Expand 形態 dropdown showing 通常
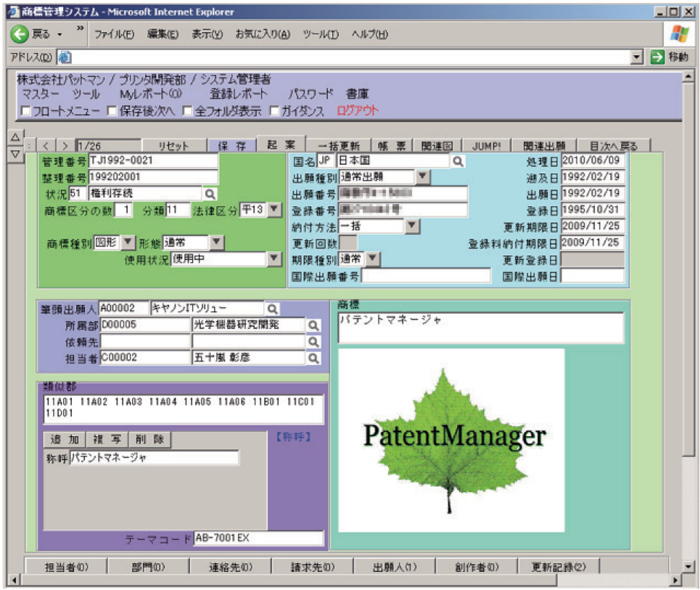 click(x=216, y=242)
